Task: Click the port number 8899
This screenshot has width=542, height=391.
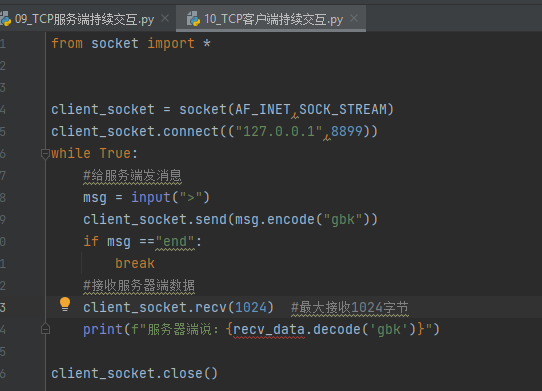Action: click(x=347, y=132)
